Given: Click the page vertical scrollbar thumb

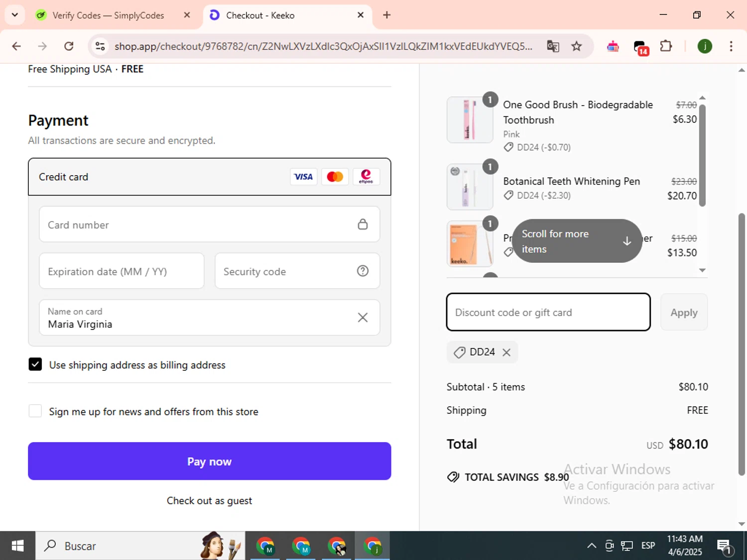Looking at the screenshot, I should 742,344.
